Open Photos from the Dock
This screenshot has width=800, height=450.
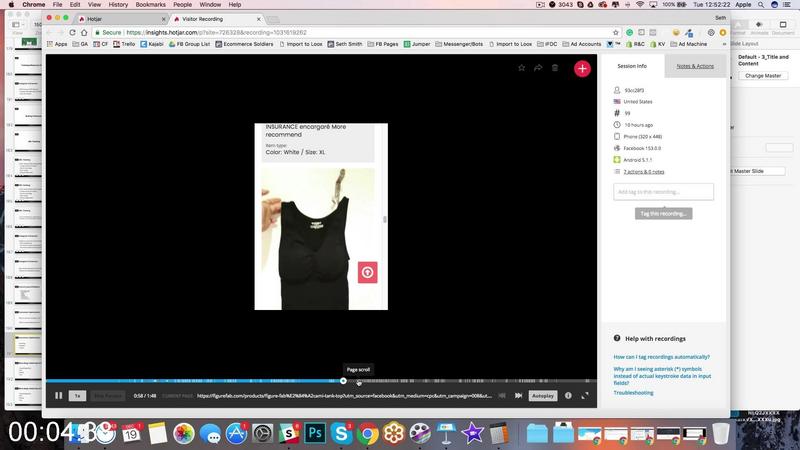click(x=184, y=434)
